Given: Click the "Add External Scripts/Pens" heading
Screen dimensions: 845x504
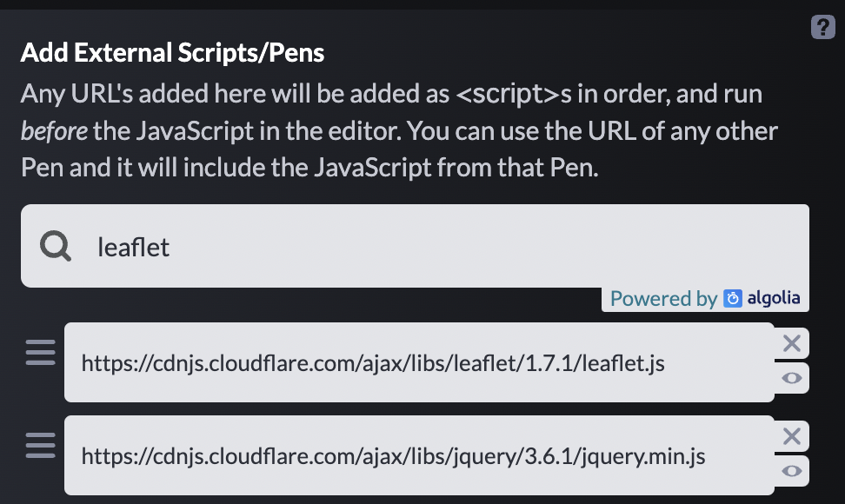Looking at the screenshot, I should click(172, 53).
